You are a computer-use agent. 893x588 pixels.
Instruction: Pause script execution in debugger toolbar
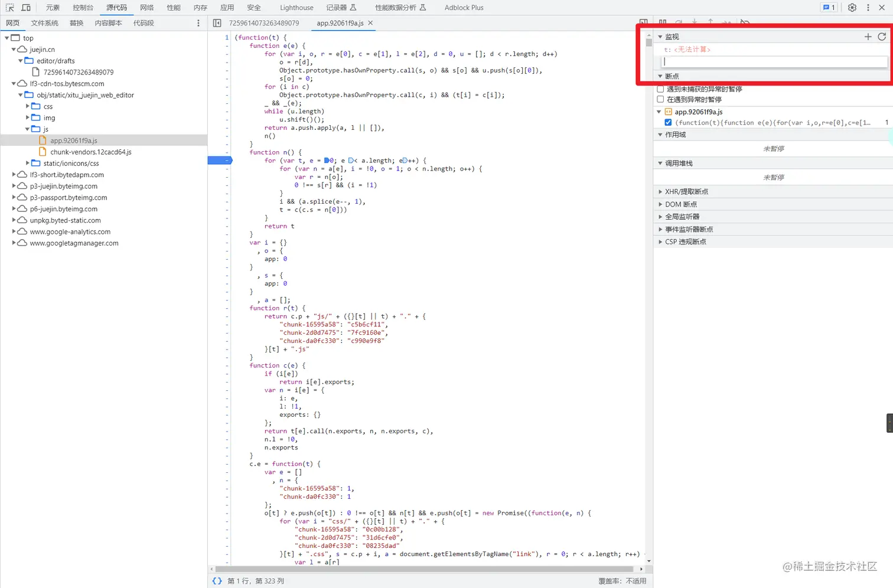663,22
